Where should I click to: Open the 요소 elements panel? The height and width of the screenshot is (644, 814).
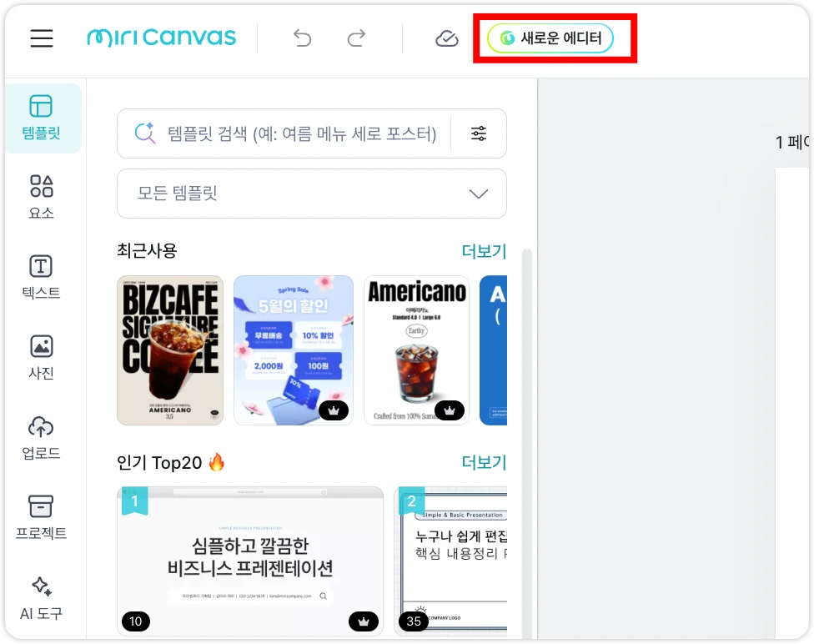(x=42, y=197)
